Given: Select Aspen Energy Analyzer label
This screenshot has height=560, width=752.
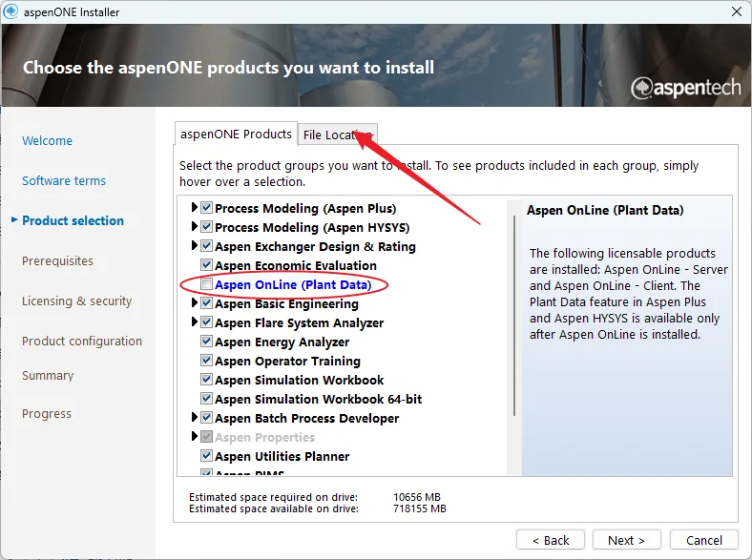Looking at the screenshot, I should (282, 342).
